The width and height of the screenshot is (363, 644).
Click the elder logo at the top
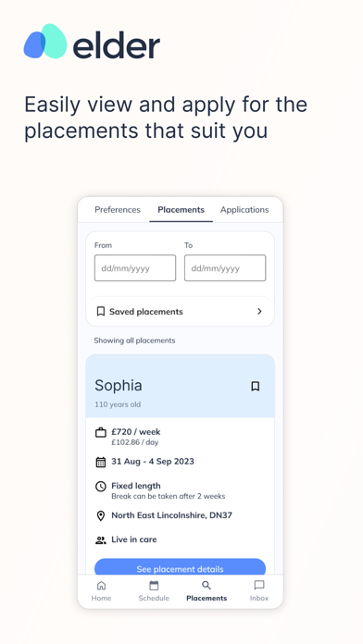pos(92,42)
